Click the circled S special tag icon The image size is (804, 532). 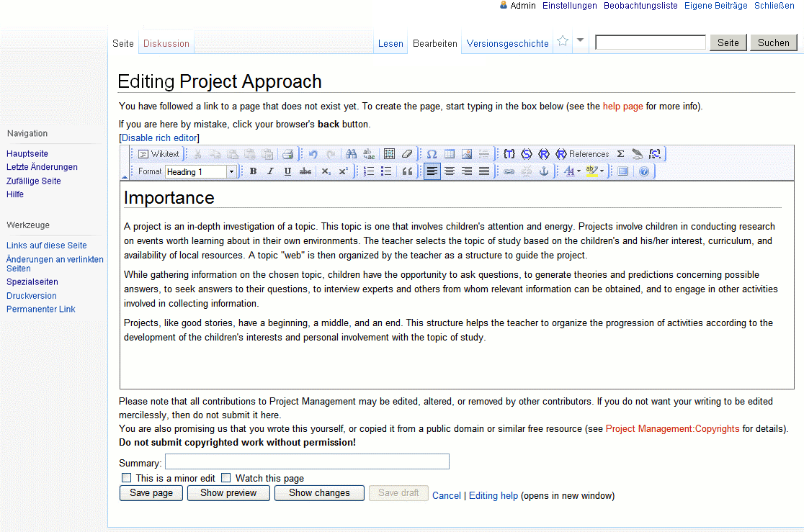527,154
